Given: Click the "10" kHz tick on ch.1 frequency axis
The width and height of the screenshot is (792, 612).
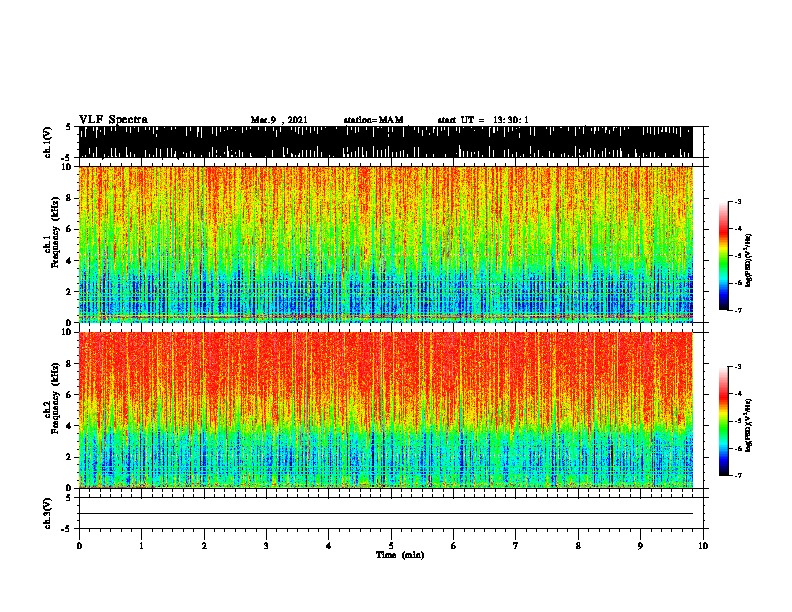Looking at the screenshot, I should point(66,167).
